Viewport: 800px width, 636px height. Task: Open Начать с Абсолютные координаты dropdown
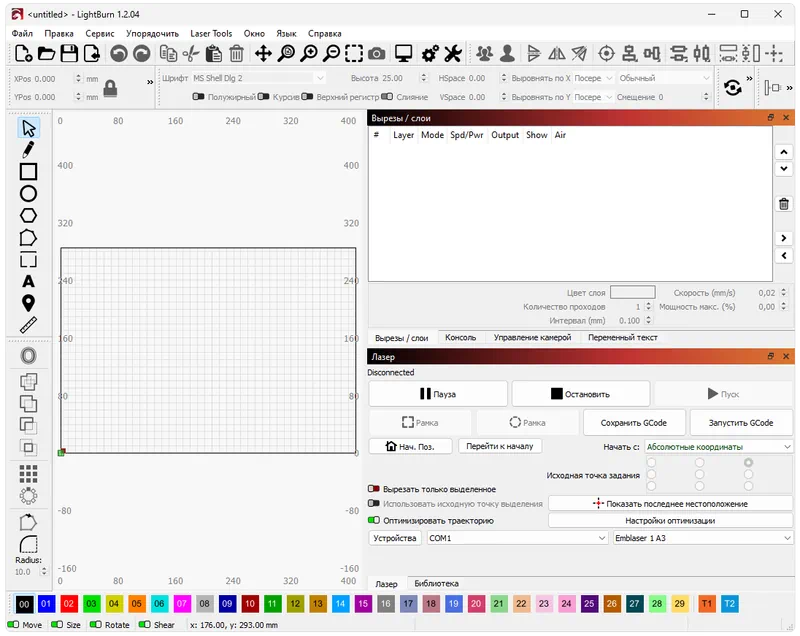(x=718, y=447)
